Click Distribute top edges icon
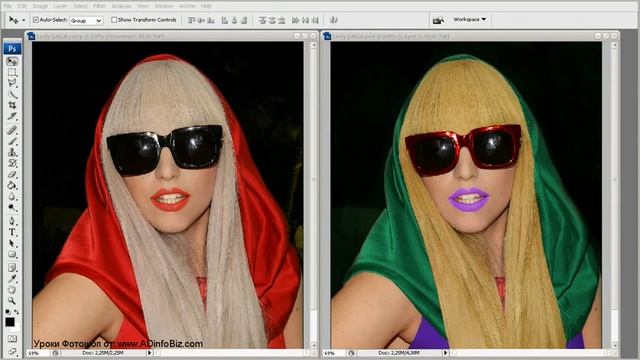 [262, 20]
